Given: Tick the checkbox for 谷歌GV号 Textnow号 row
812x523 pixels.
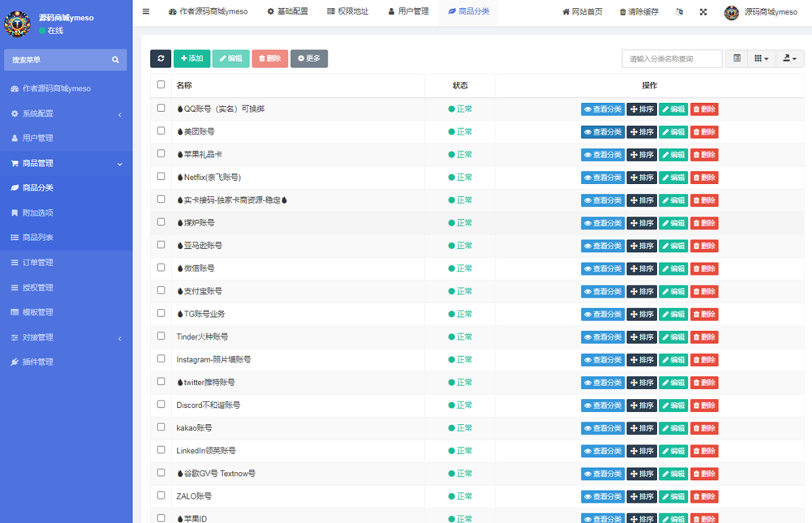Looking at the screenshot, I should pos(161,472).
